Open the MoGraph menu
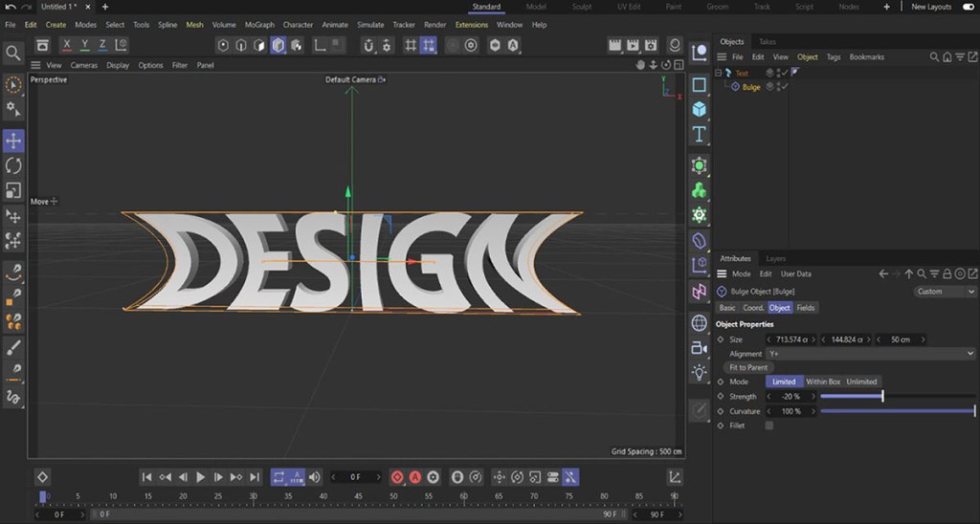The image size is (980, 524). pos(258,25)
